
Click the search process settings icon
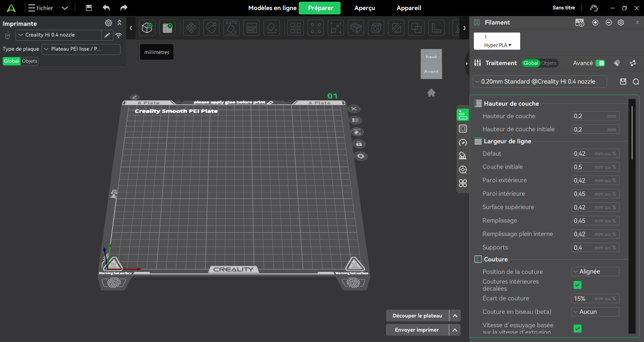(x=636, y=82)
